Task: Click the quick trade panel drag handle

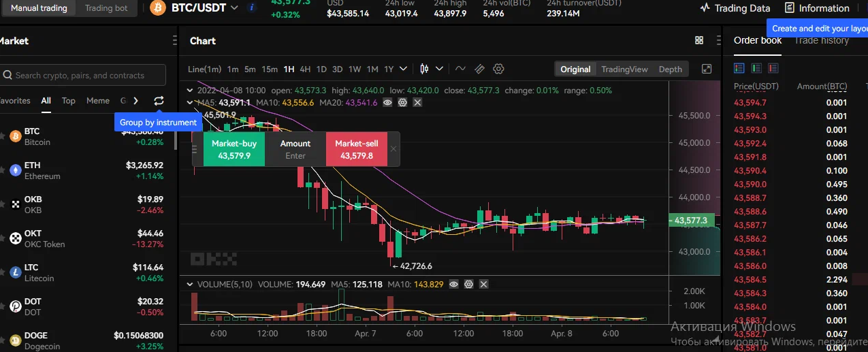Action: [195, 149]
